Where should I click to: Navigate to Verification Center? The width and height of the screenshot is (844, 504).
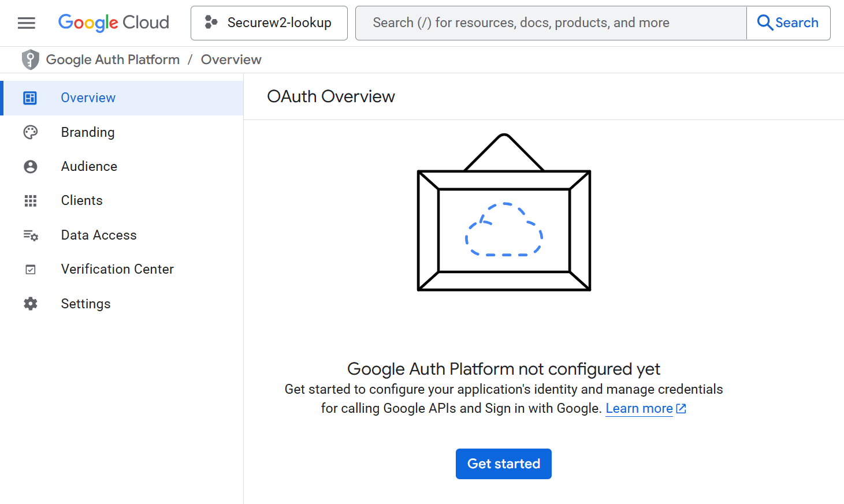click(x=117, y=269)
